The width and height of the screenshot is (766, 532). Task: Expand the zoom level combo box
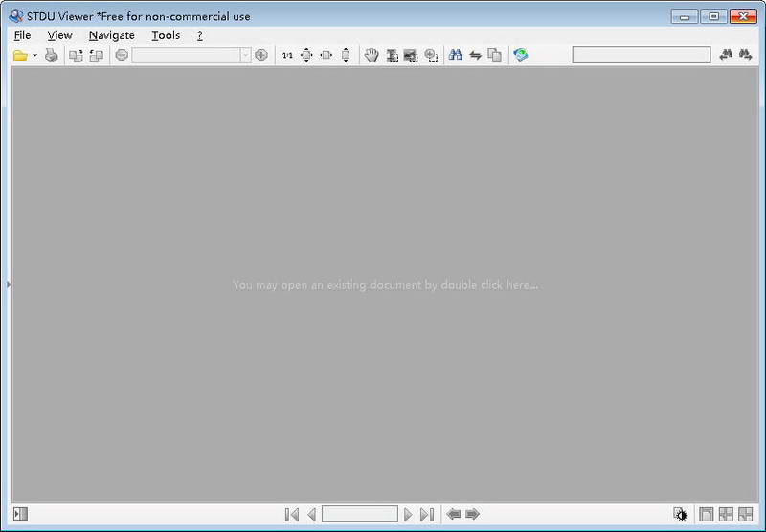(245, 55)
